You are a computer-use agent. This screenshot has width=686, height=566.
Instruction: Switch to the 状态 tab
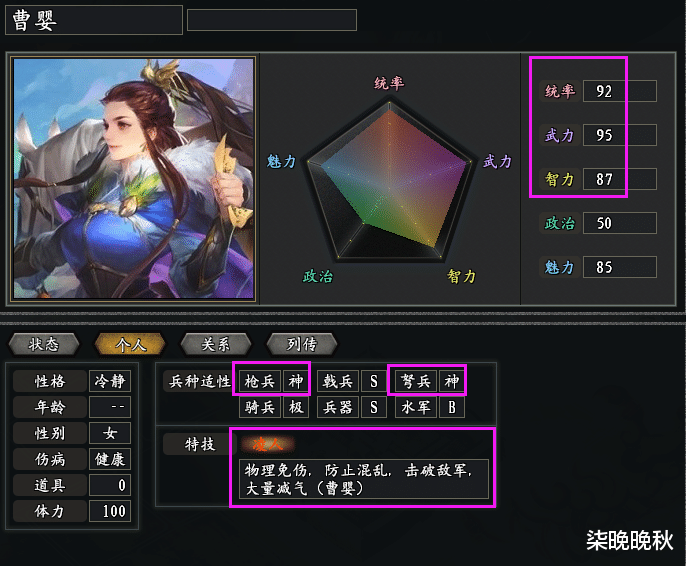click(x=44, y=344)
